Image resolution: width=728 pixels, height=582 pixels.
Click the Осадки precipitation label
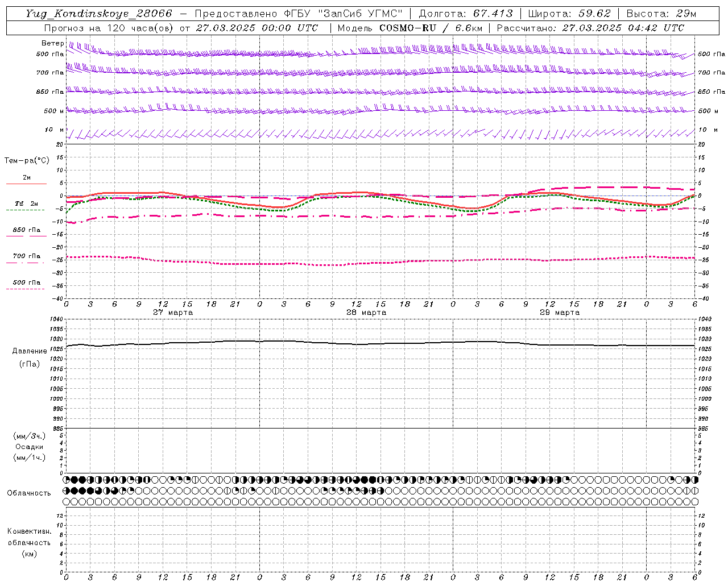[30, 447]
